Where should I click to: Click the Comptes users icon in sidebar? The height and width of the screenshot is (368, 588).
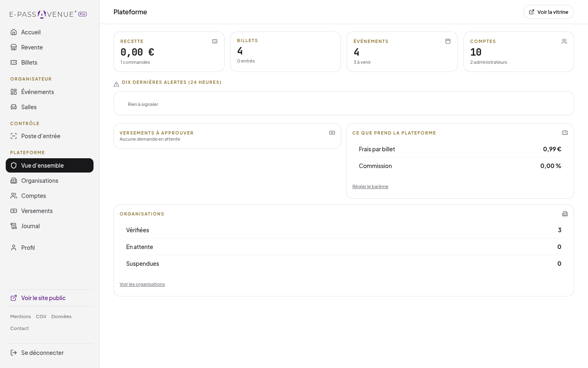click(14, 196)
